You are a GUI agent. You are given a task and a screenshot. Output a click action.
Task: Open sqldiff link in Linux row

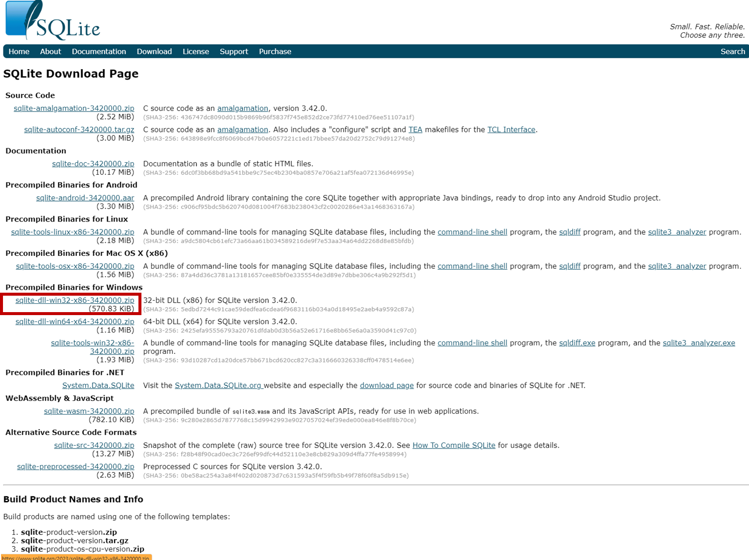pyautogui.click(x=570, y=232)
